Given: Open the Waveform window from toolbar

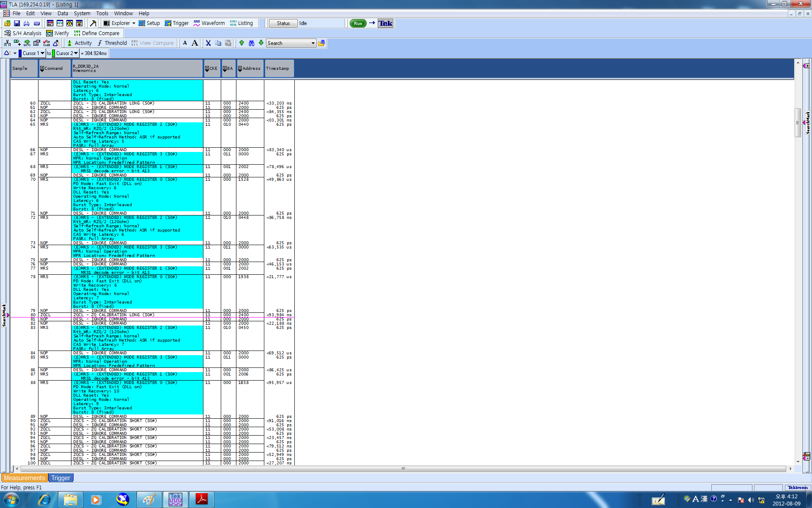Looking at the screenshot, I should tap(209, 23).
